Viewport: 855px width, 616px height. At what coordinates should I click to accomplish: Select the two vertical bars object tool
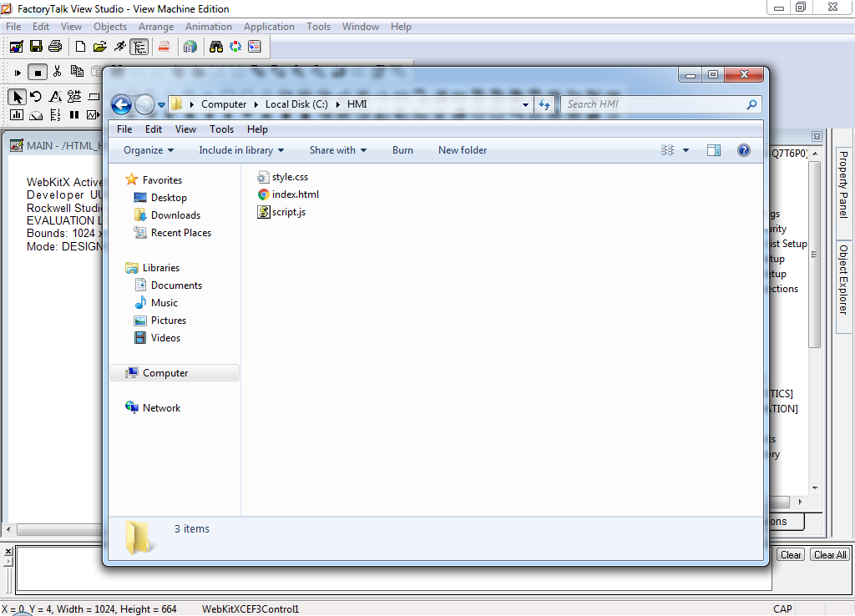(x=74, y=115)
